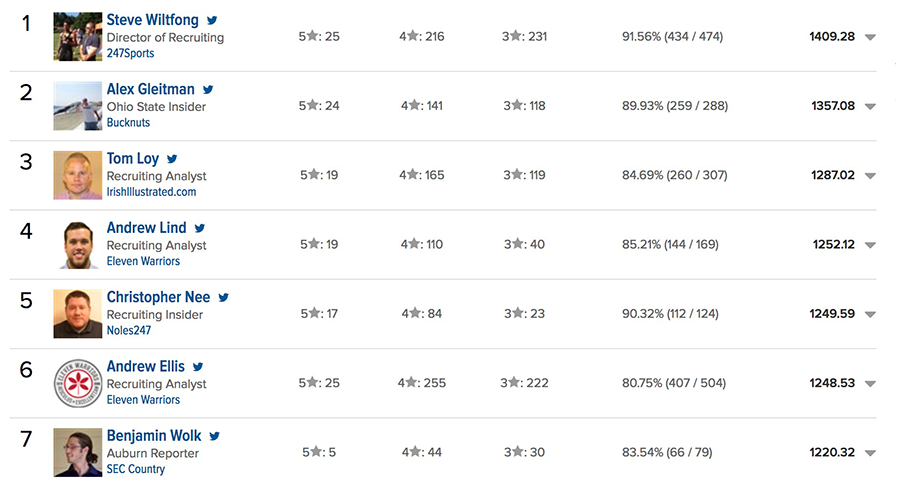Expand Benjamin Wolk's row arrow
The height and width of the screenshot is (490, 904).
[871, 453]
